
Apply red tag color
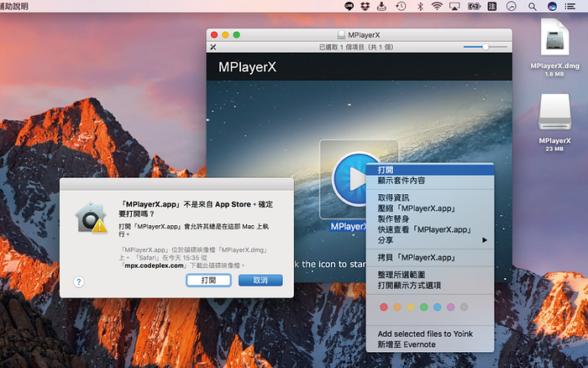click(384, 308)
